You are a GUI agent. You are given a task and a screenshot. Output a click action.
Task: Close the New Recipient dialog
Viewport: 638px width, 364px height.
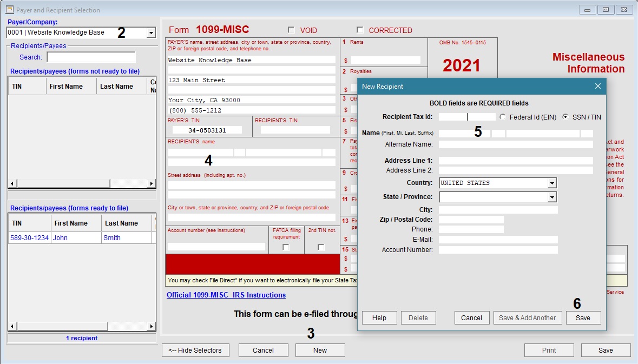pyautogui.click(x=598, y=86)
